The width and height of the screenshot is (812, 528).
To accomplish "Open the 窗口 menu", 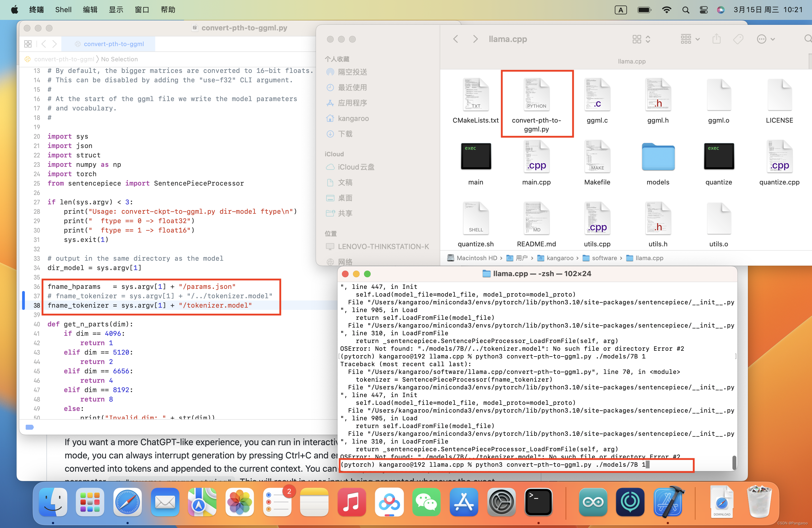I will pos(142,10).
